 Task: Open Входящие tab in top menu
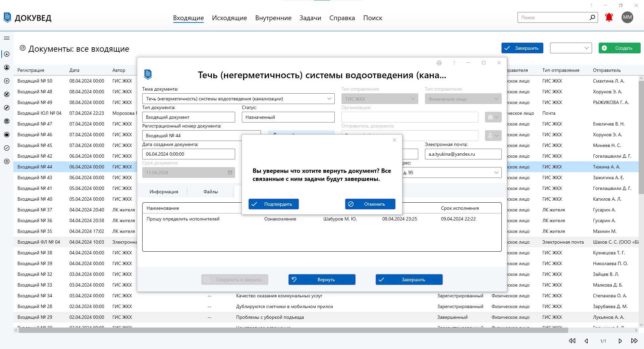189,18
